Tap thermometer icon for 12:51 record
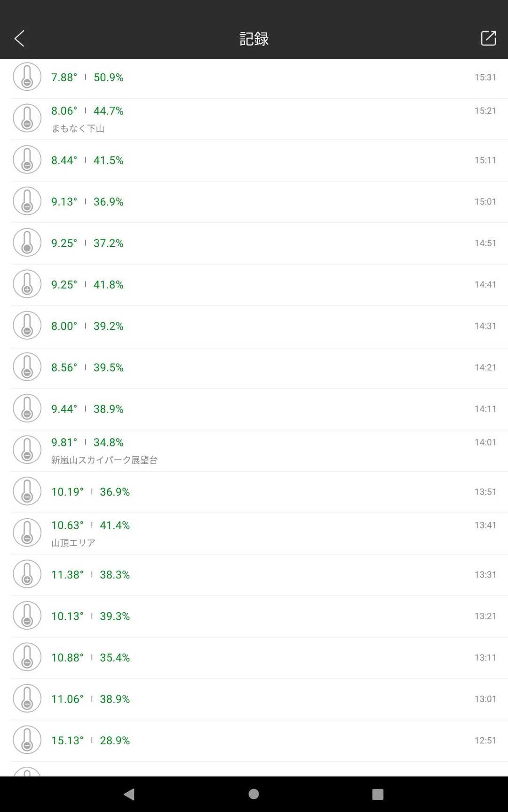Image resolution: width=508 pixels, height=812 pixels. [x=27, y=740]
